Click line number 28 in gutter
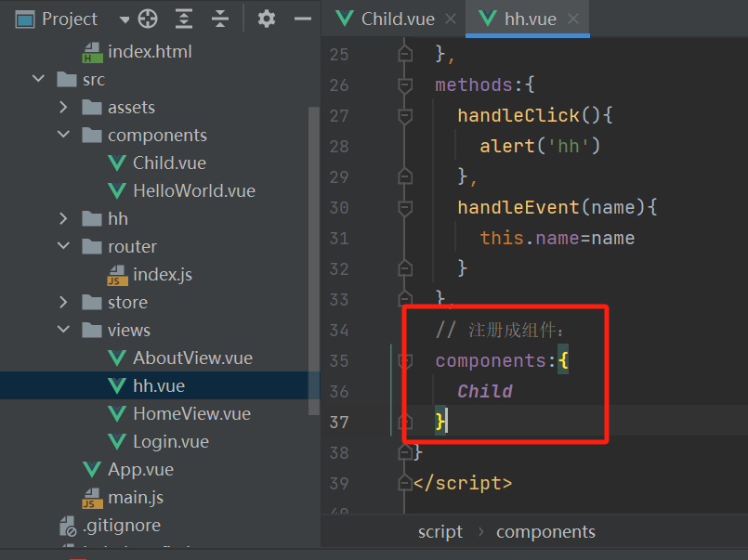The width and height of the screenshot is (748, 560). tap(339, 147)
